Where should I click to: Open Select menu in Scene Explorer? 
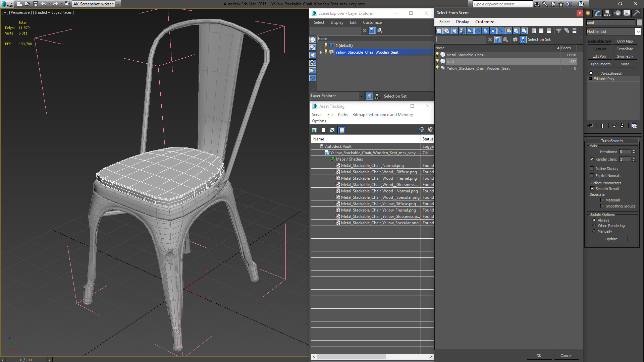[319, 22]
